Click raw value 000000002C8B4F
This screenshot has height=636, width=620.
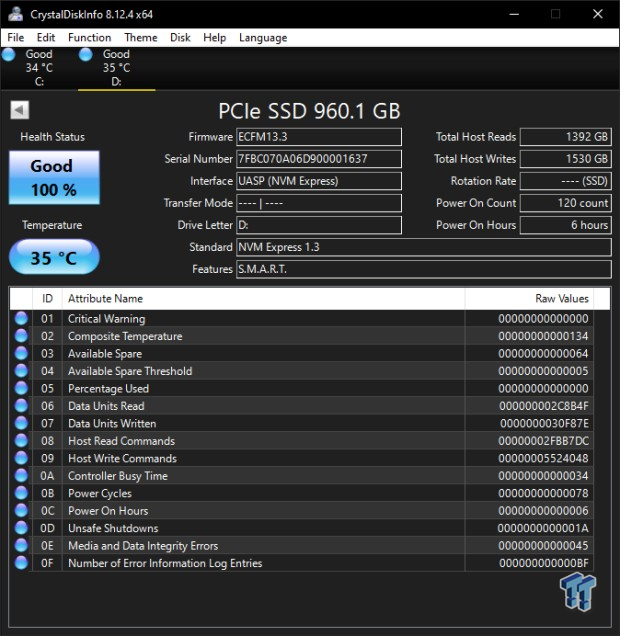544,406
